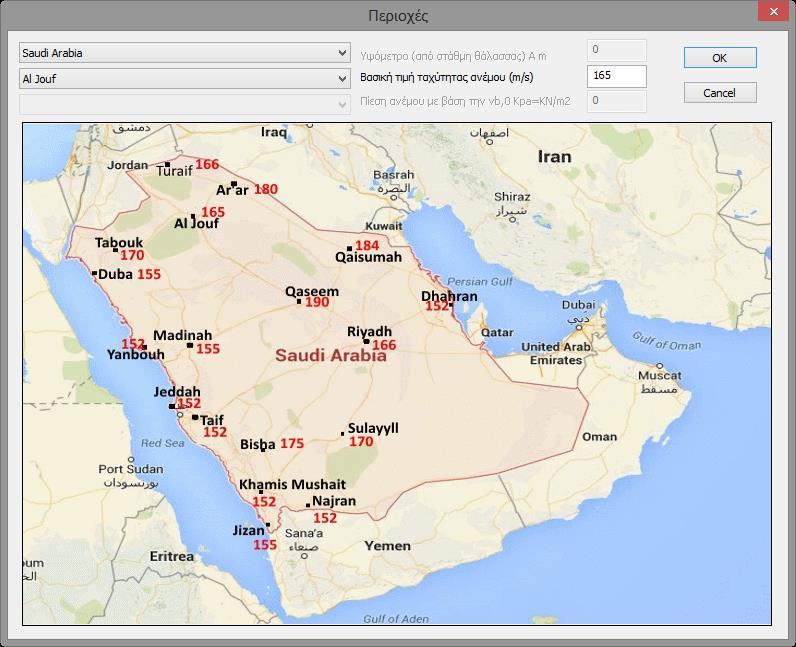Click the Iran label on the map
This screenshot has width=796, height=647.
(x=554, y=156)
